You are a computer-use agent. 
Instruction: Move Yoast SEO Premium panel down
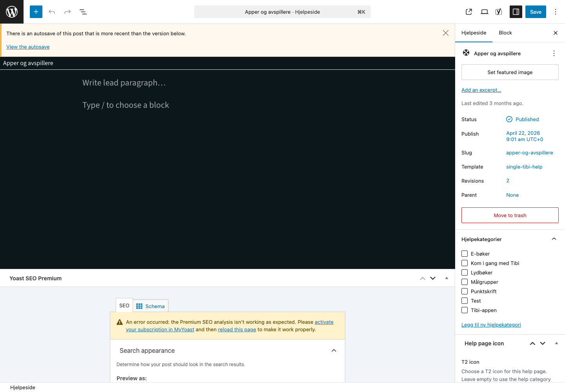433,278
